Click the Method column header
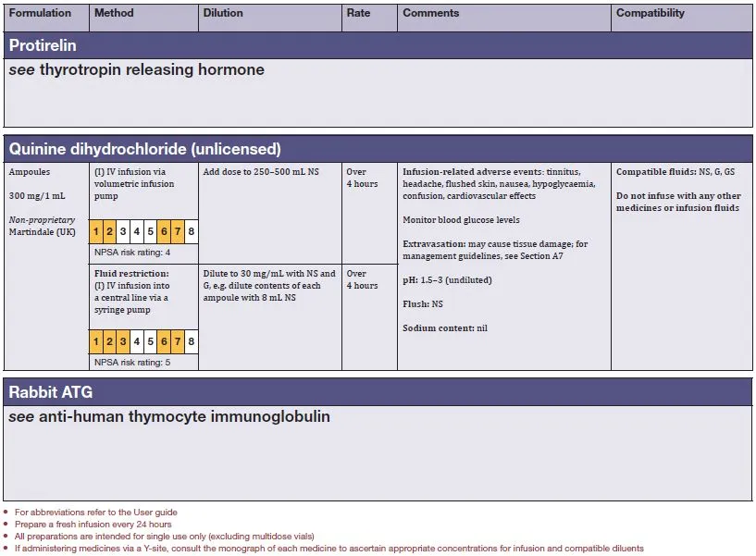Screen dimensions: 756x556 [x=115, y=14]
